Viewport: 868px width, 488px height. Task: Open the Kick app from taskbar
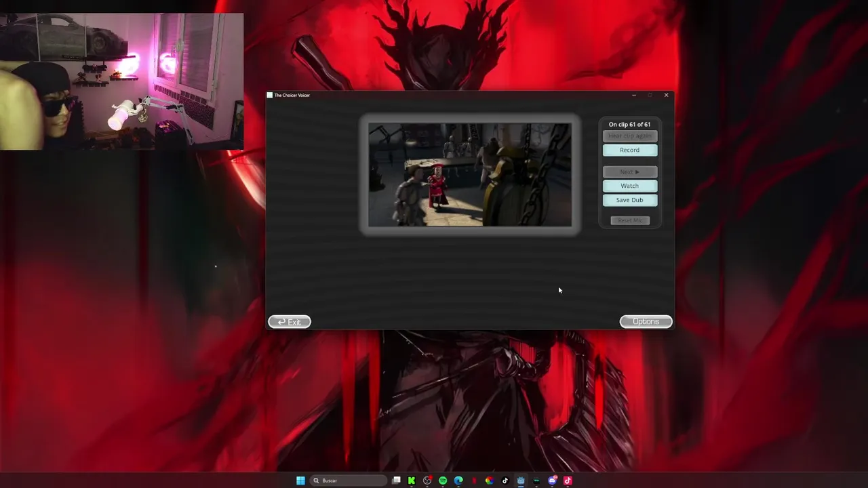(412, 481)
